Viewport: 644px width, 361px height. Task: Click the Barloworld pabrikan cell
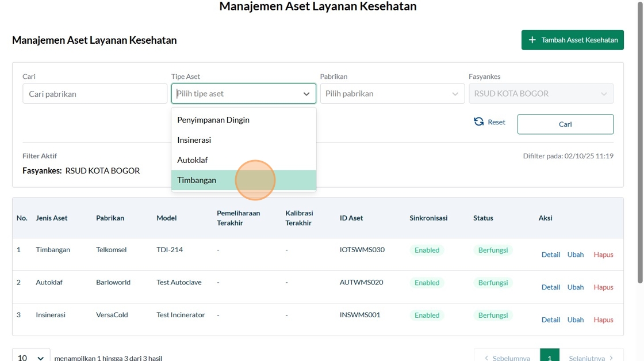pyautogui.click(x=113, y=282)
